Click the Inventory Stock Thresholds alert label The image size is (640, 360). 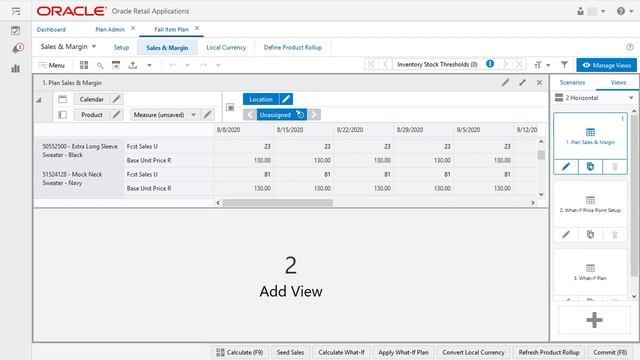(x=437, y=64)
